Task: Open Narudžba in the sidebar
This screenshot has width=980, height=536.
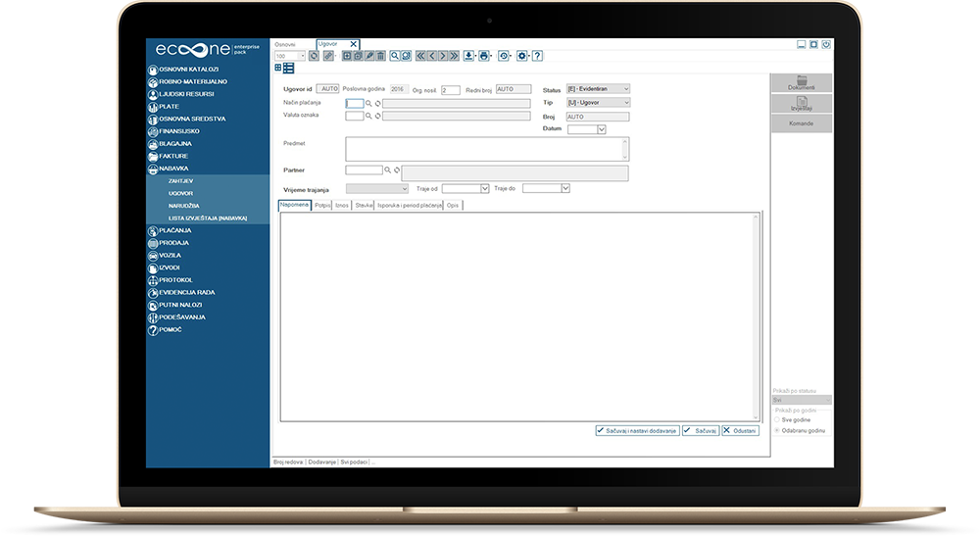Action: [x=184, y=206]
